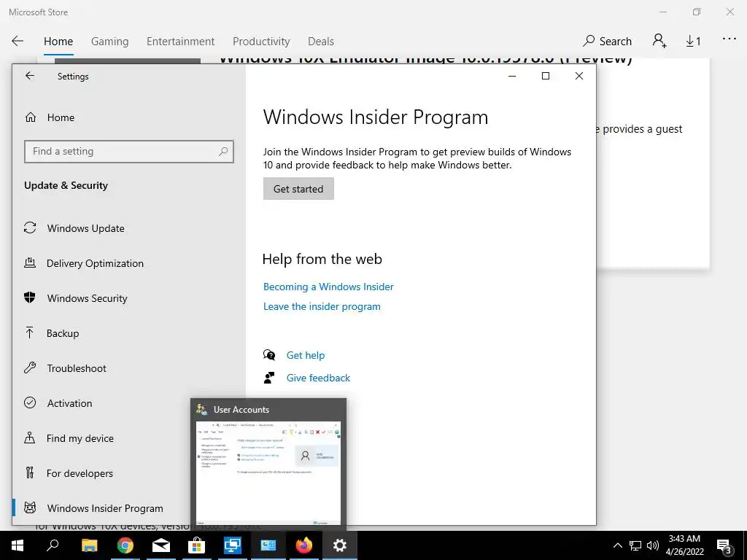Launch Firefox from taskbar
This screenshot has height=560, width=747.
pyautogui.click(x=304, y=545)
